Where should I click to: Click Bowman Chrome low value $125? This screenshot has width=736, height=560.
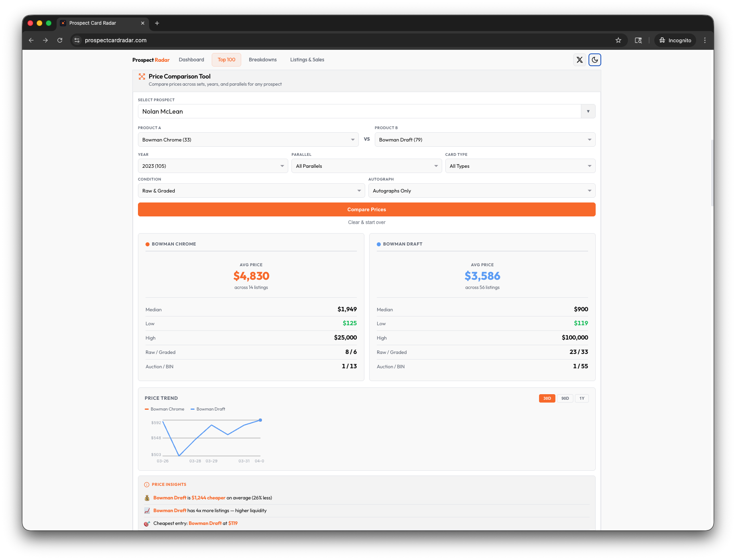coord(350,323)
